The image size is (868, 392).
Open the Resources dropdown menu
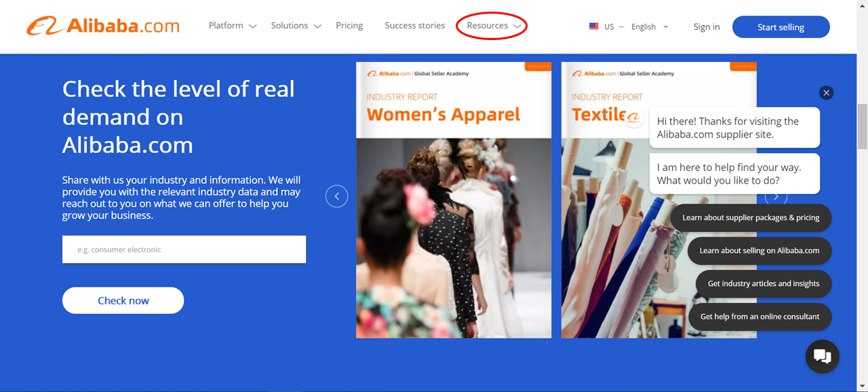494,26
